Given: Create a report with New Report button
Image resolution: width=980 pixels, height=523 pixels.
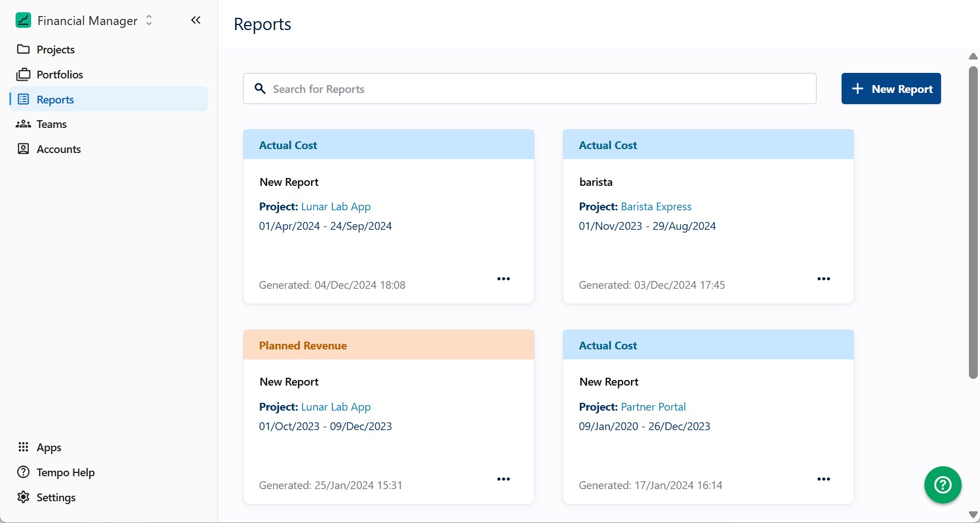Looking at the screenshot, I should 891,88.
